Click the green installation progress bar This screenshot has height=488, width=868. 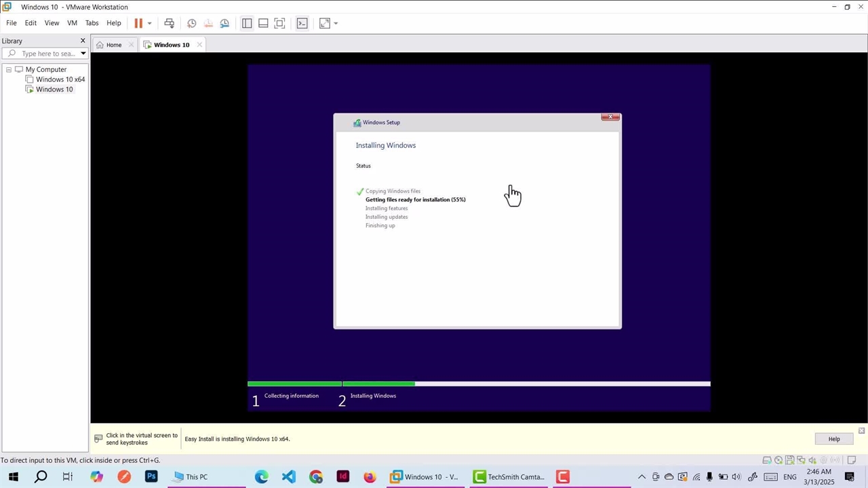click(331, 384)
